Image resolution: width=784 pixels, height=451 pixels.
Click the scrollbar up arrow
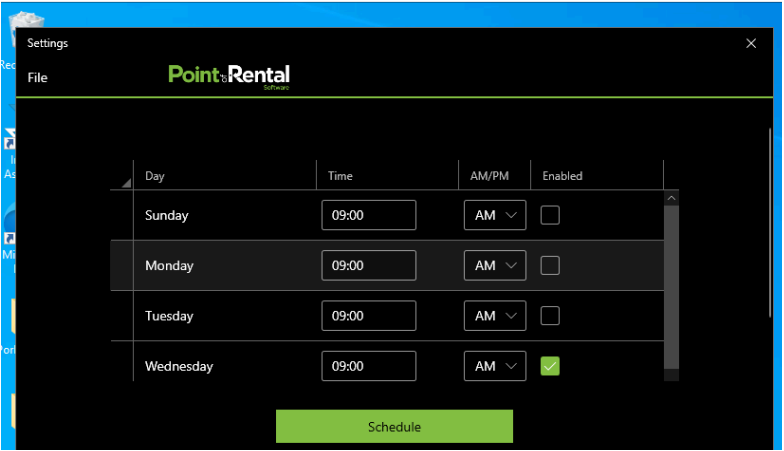[x=671, y=198]
